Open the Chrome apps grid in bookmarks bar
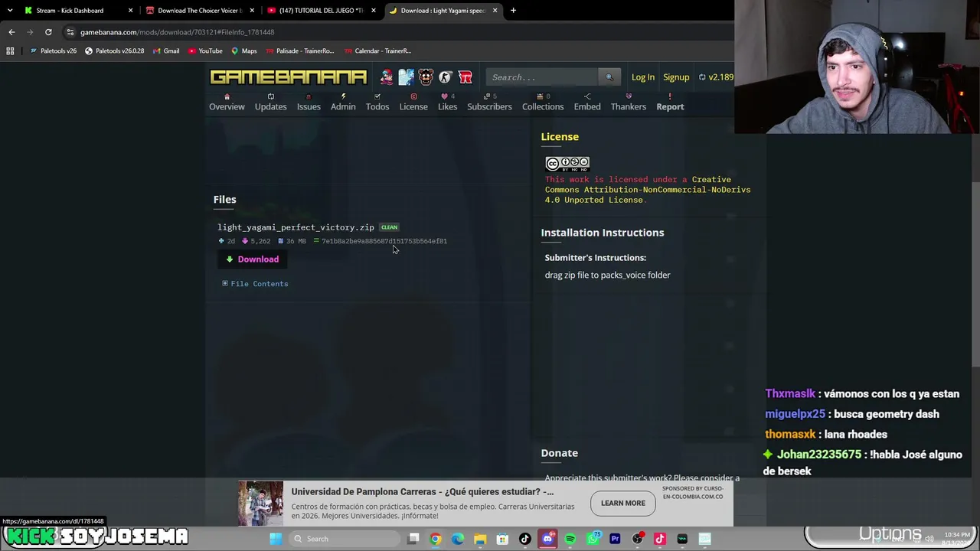The height and width of the screenshot is (551, 980). click(x=10, y=51)
